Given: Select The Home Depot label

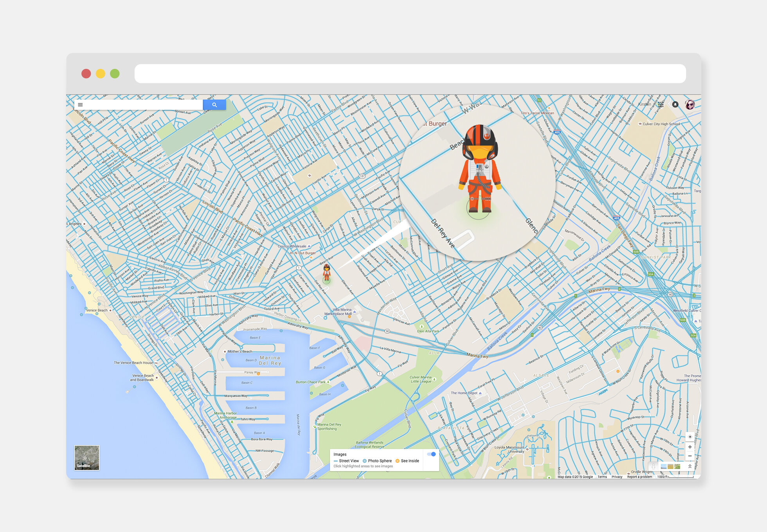Looking at the screenshot, I should (464, 393).
